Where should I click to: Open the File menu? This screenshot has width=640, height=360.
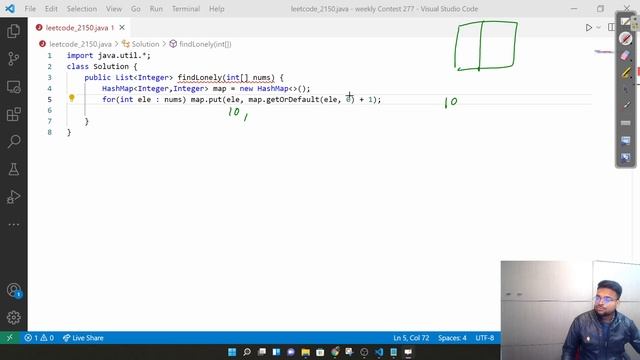point(30,9)
